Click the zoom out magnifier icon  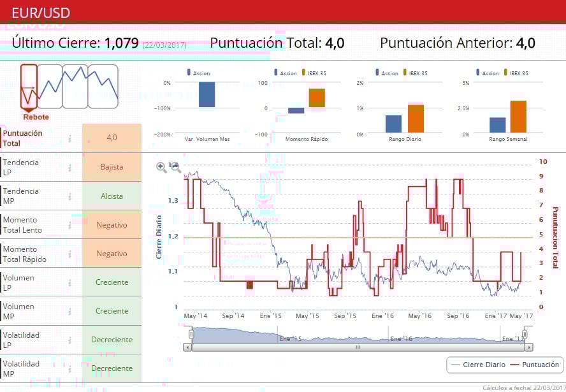click(x=175, y=167)
